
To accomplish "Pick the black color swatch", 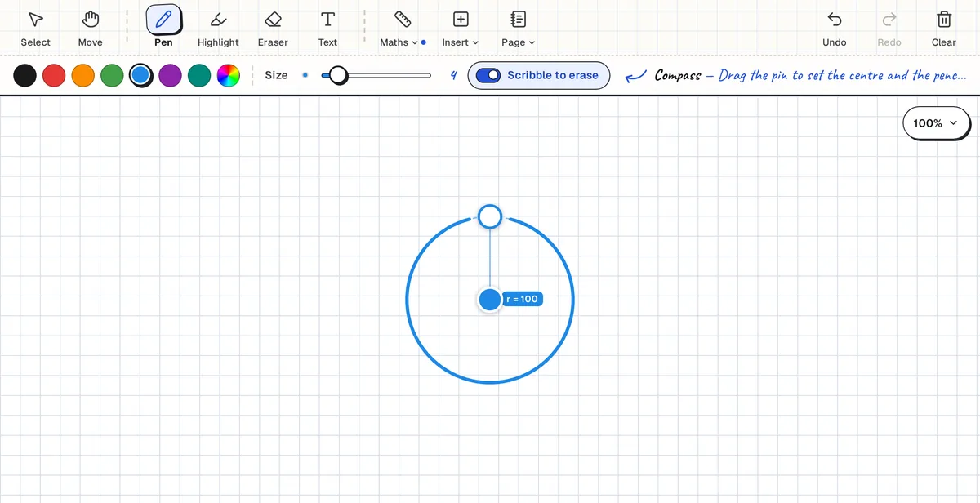I will 24,75.
